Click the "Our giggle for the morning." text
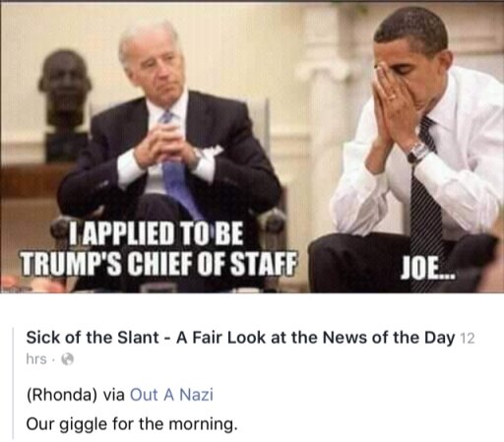This screenshot has height=442, width=504. pyautogui.click(x=132, y=424)
